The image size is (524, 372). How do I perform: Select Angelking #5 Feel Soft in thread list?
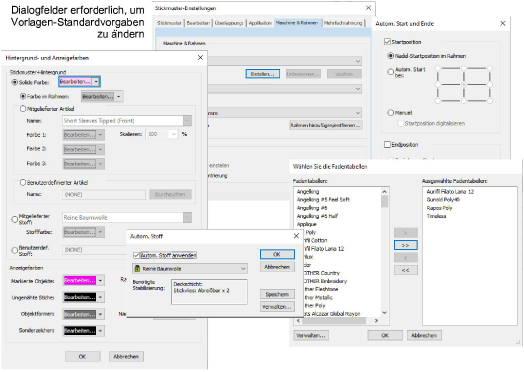tap(323, 200)
